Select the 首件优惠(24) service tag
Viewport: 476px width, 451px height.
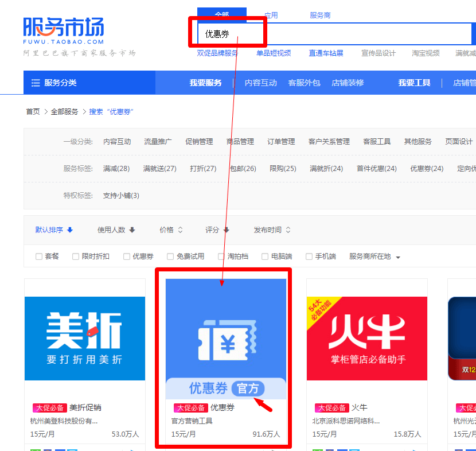[377, 169]
